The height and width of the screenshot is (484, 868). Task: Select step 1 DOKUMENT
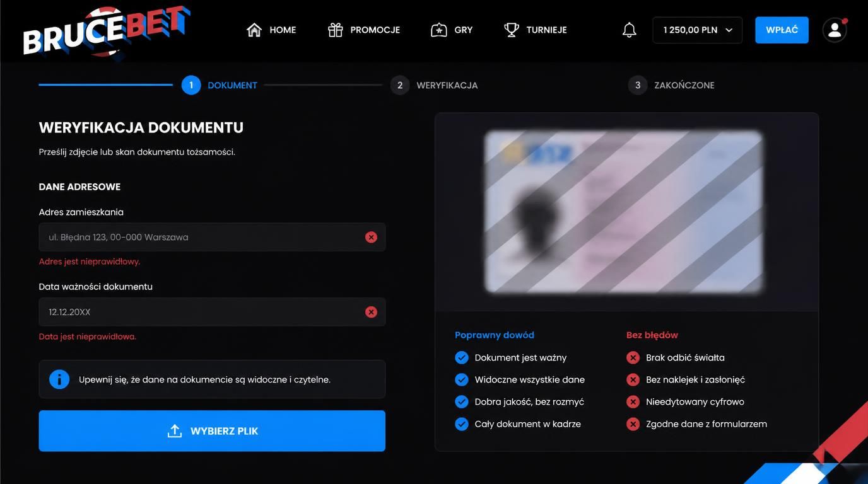(220, 85)
